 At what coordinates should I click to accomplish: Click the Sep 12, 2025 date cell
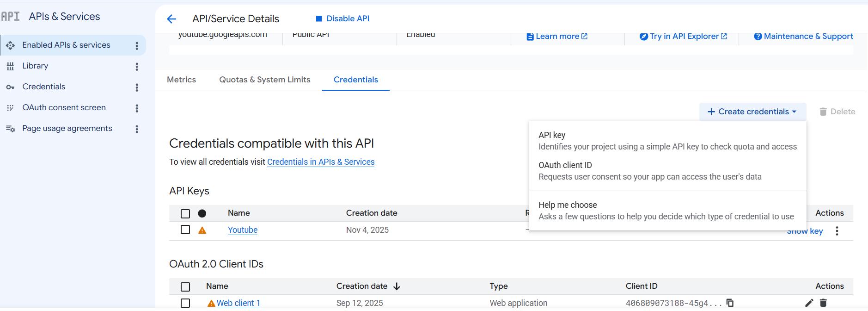360,303
